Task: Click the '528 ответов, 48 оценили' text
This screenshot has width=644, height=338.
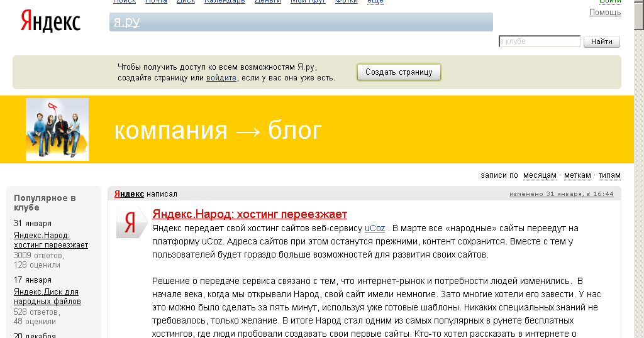Action: click(x=37, y=317)
